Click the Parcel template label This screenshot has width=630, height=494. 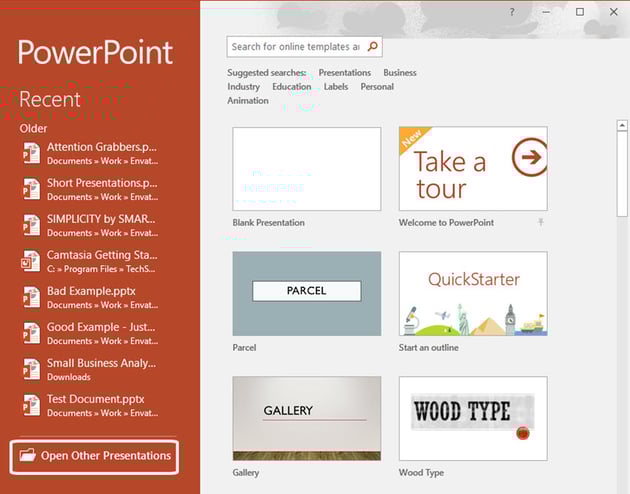click(244, 347)
